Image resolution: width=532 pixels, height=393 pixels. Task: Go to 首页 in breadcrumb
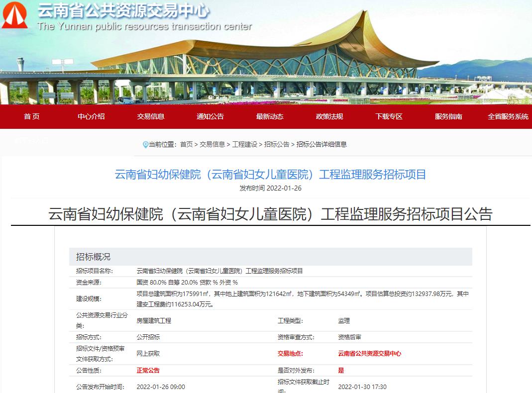186,144
